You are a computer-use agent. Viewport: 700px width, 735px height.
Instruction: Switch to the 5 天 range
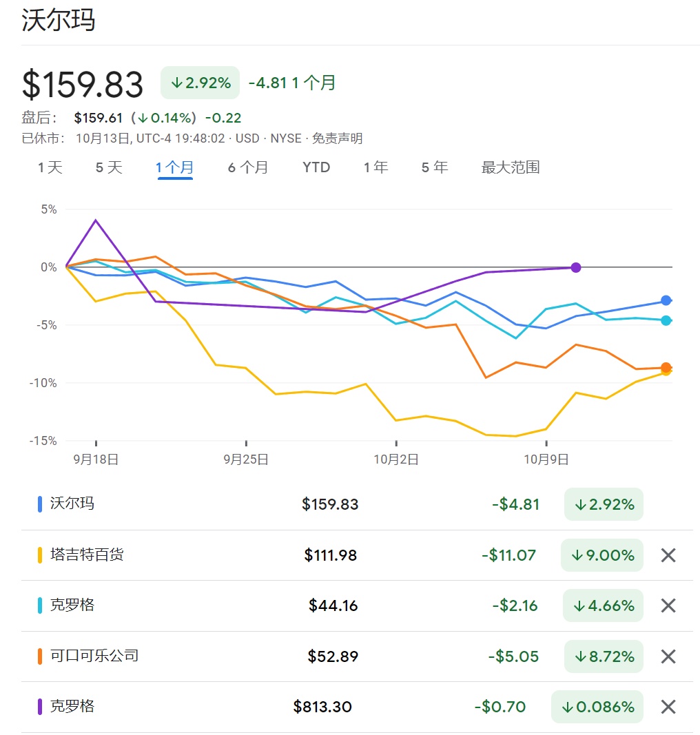109,167
